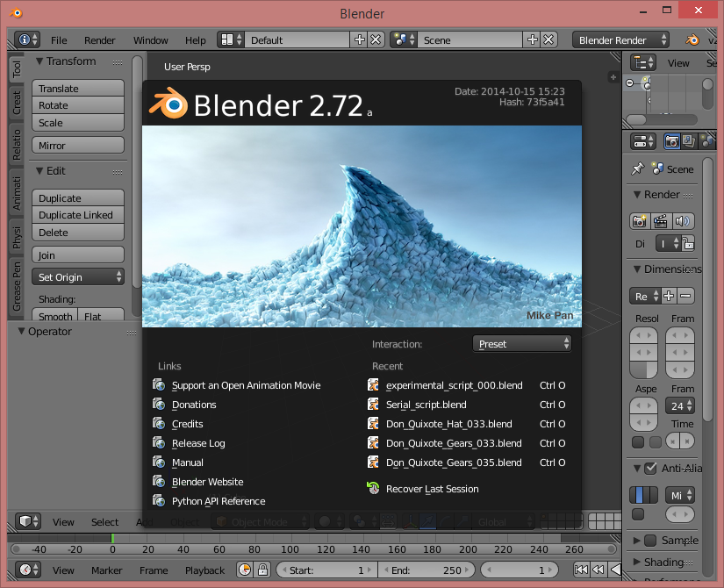
Task: Jump to first frame playback icon
Action: click(581, 570)
